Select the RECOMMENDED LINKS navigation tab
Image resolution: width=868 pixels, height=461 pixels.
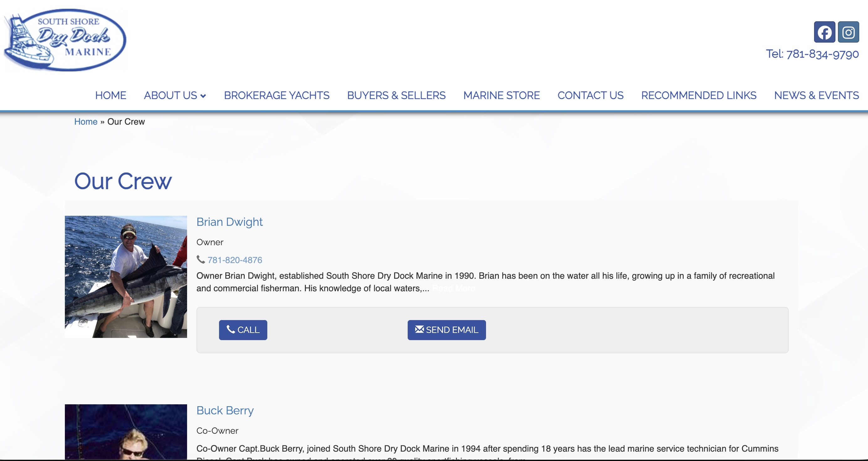(x=698, y=95)
